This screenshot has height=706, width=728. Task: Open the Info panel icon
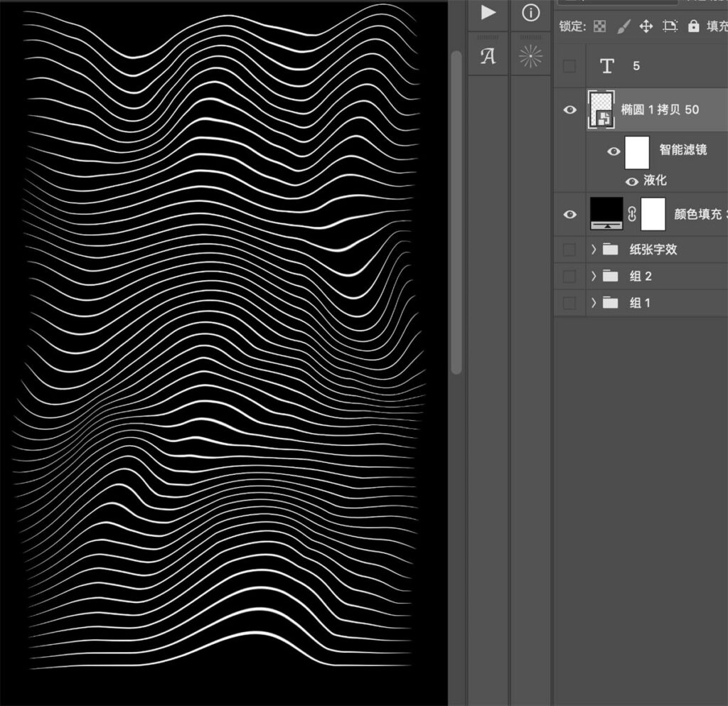coord(530,13)
